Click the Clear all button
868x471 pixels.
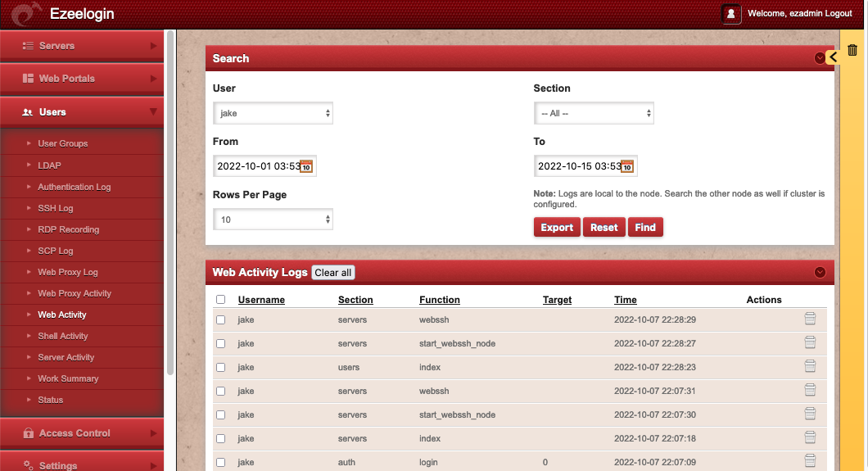pos(332,272)
